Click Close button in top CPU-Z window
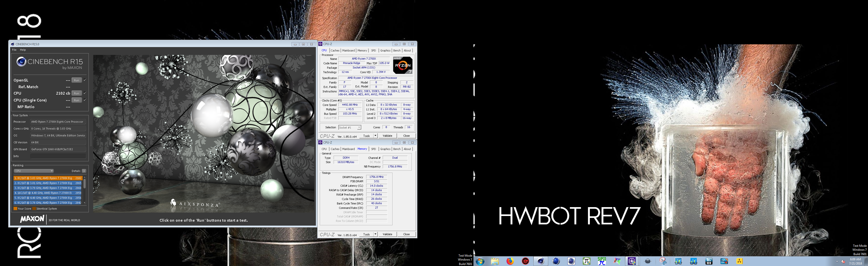Image resolution: width=868 pixels, height=266 pixels. (x=406, y=136)
